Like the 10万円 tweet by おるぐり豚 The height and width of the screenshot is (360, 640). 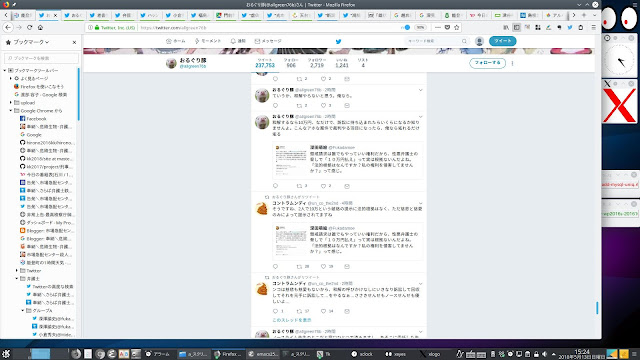pos(323,186)
